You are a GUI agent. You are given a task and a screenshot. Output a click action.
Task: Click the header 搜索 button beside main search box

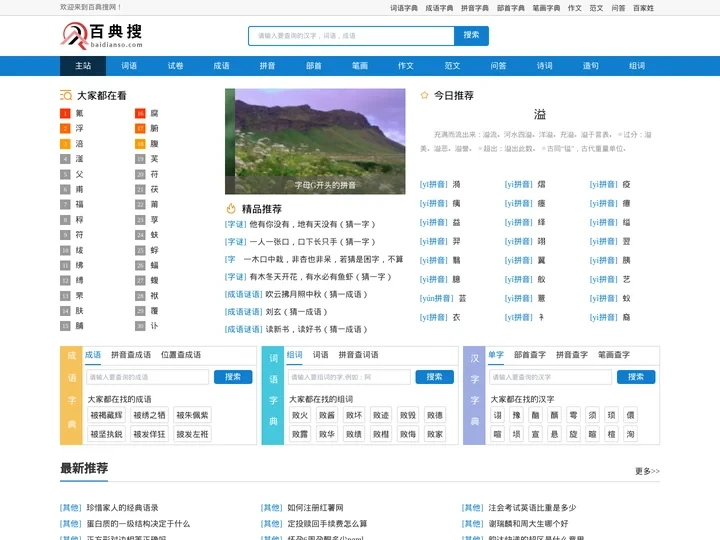pyautogui.click(x=471, y=36)
